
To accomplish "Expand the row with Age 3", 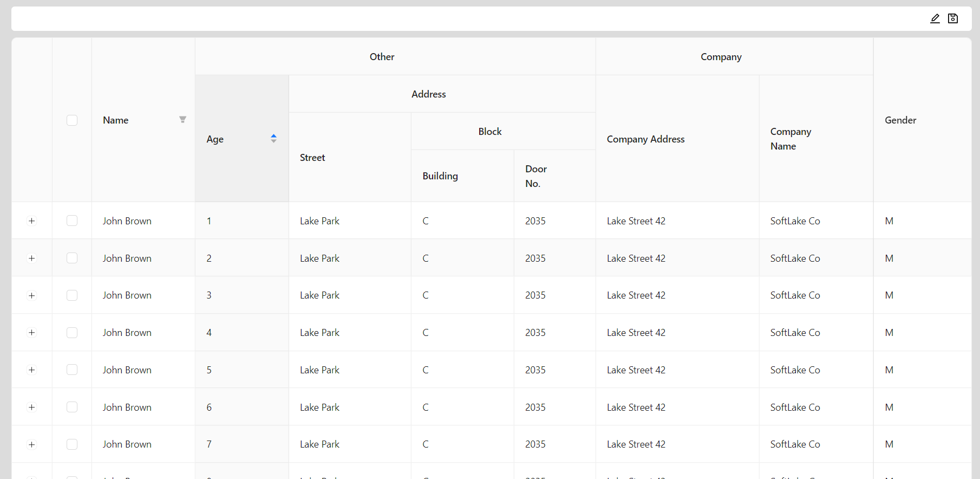I will [32, 295].
